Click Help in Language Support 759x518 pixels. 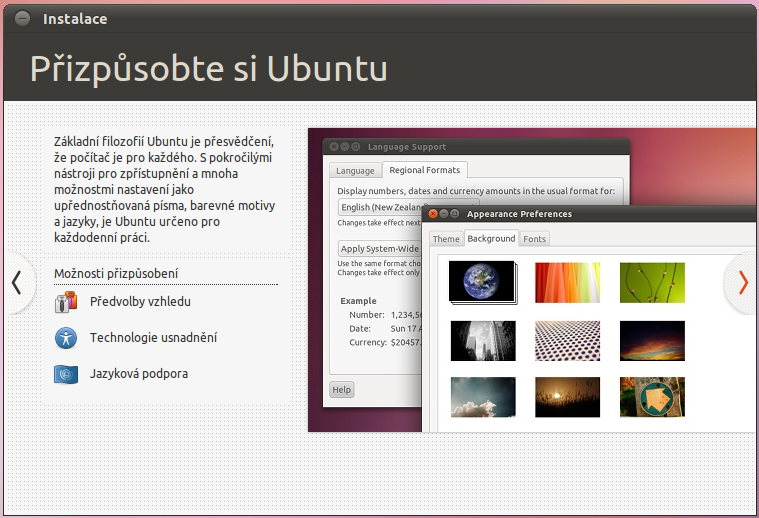tap(342, 390)
